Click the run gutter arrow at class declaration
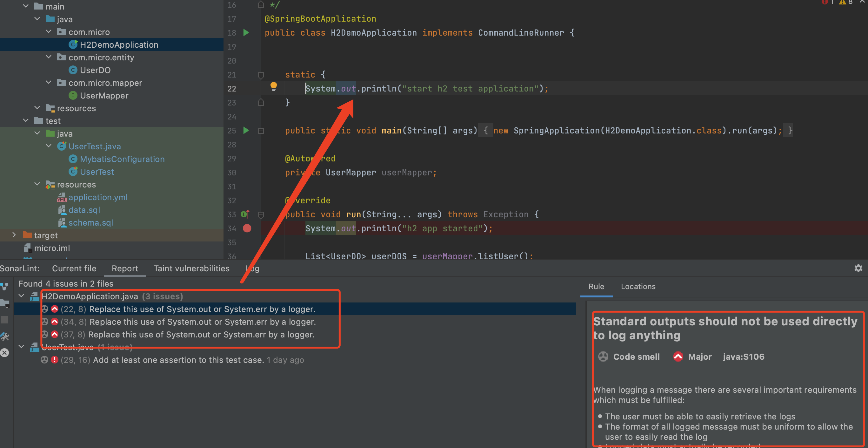The image size is (868, 448). pos(246,33)
